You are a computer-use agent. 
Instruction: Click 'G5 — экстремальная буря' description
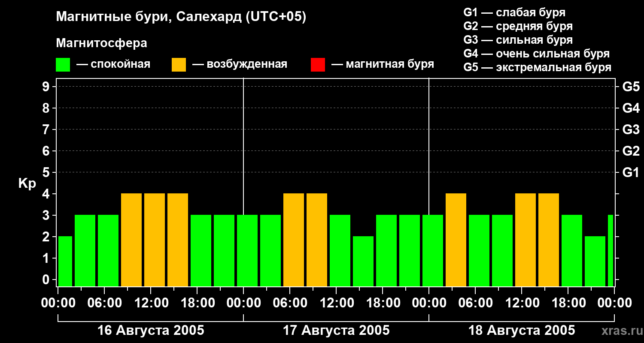coord(538,67)
